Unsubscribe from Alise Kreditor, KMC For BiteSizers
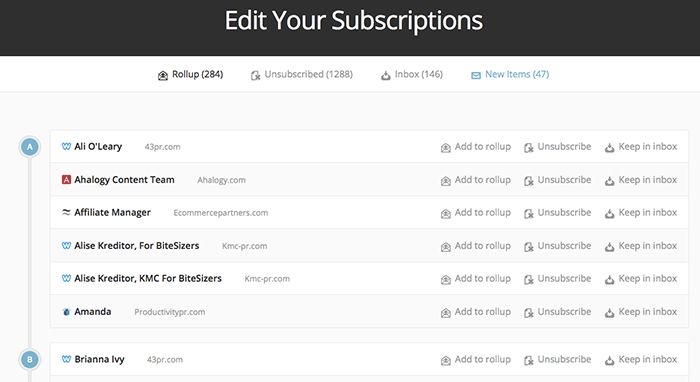The height and width of the screenshot is (382, 700). click(558, 278)
